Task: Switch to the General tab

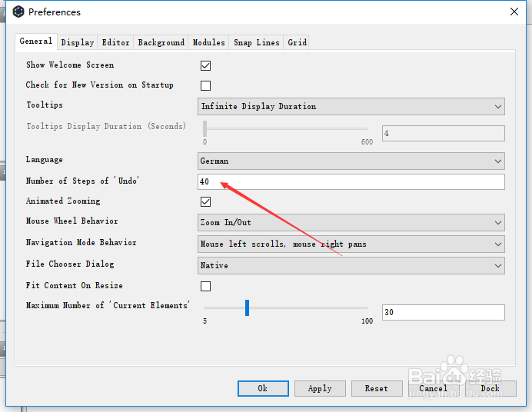Action: 36,42
